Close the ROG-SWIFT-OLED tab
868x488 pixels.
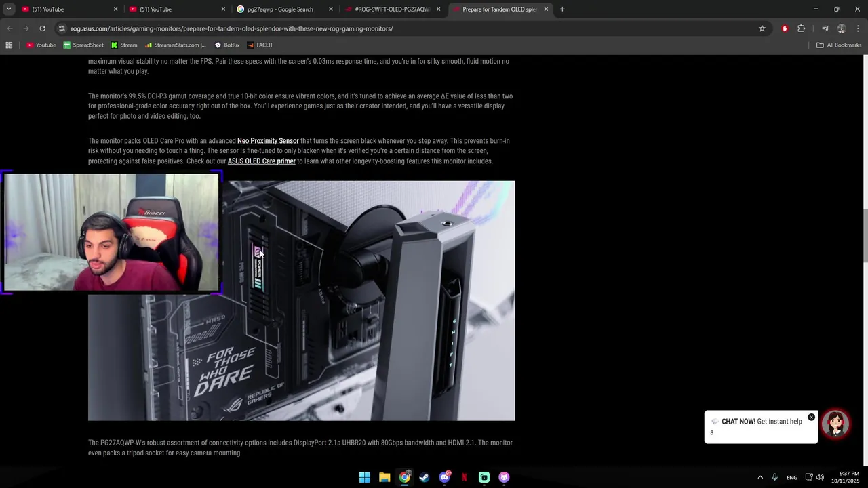pyautogui.click(x=438, y=9)
